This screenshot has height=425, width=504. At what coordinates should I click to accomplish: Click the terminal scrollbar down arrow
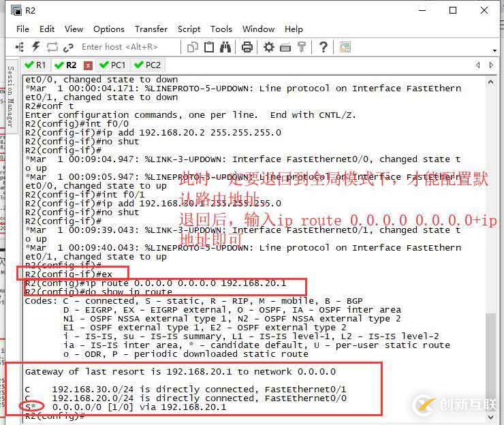490,418
